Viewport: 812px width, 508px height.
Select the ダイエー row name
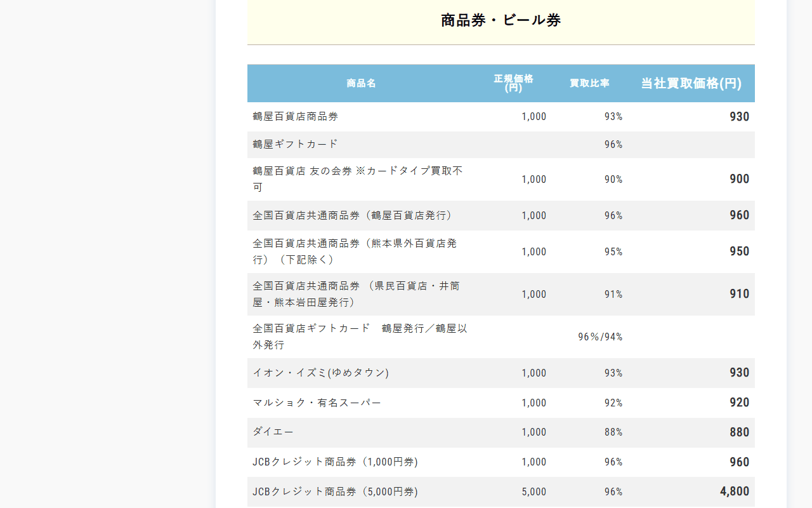tap(273, 432)
